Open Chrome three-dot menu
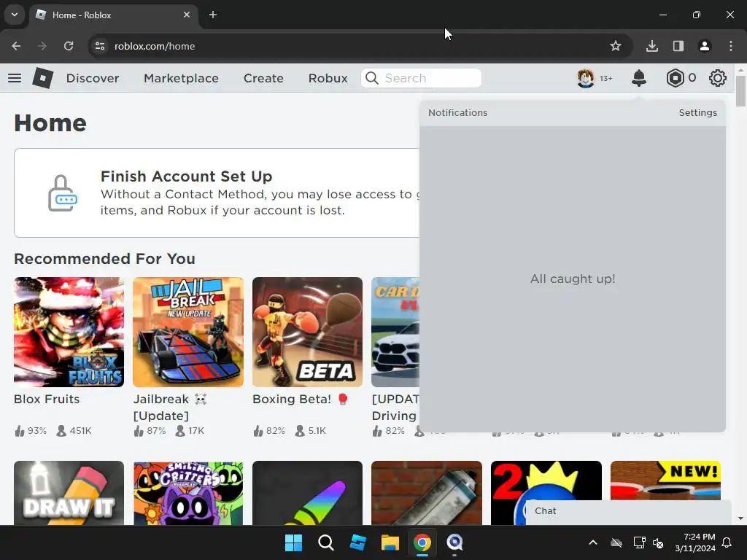747x560 pixels. [x=731, y=46]
